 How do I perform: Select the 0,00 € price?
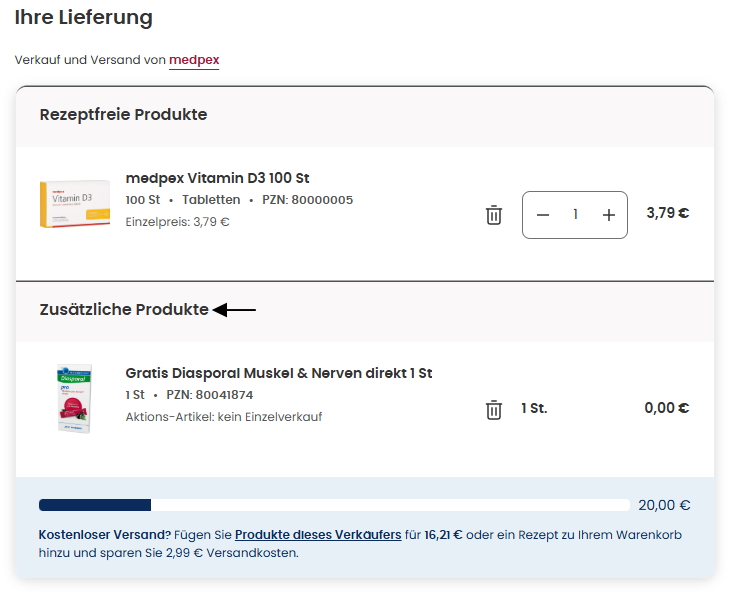tap(667, 408)
